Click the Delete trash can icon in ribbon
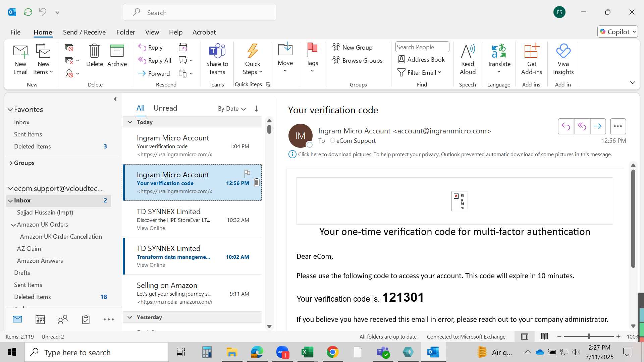This screenshot has height=362, width=644. coord(94,56)
